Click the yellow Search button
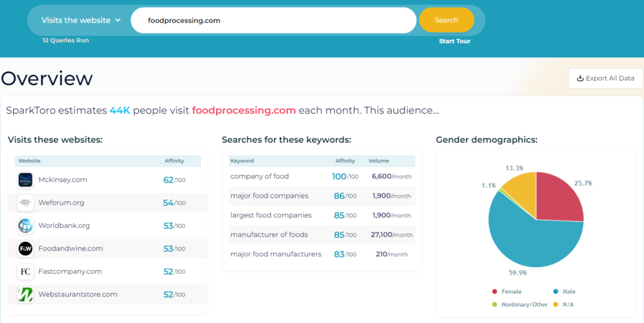This screenshot has width=644, height=323. click(447, 20)
